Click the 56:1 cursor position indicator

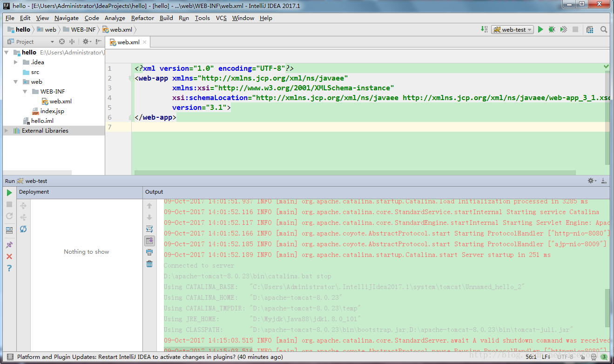pos(531,357)
